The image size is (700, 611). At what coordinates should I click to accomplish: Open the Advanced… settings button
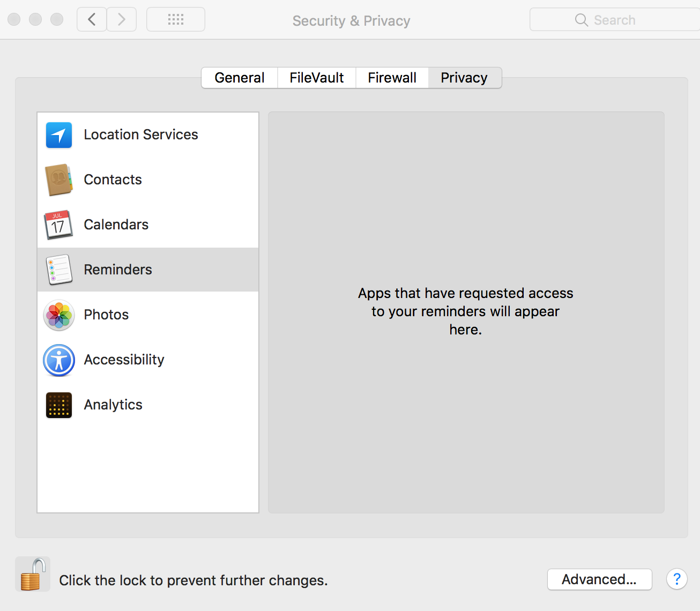(x=599, y=579)
